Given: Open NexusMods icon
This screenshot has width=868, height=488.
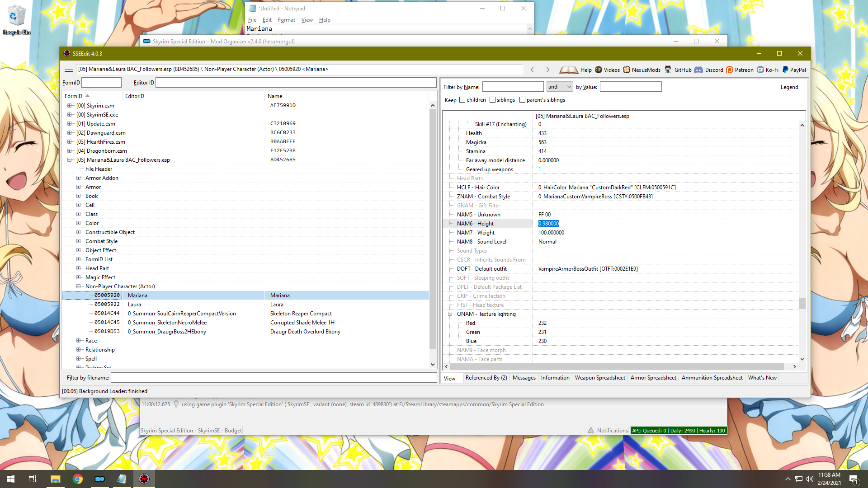Looking at the screenshot, I should 627,70.
